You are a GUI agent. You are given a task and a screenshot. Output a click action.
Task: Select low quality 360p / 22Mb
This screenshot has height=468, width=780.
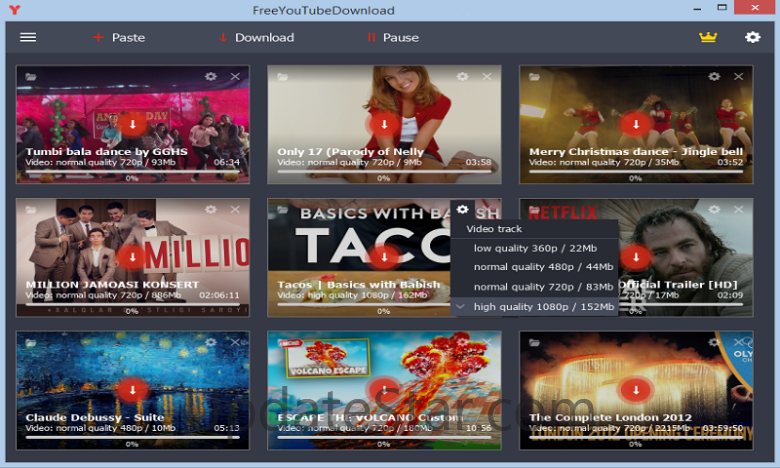point(534,248)
